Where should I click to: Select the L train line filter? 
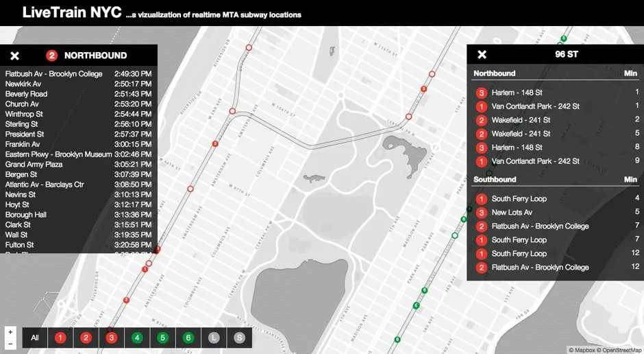pyautogui.click(x=214, y=338)
